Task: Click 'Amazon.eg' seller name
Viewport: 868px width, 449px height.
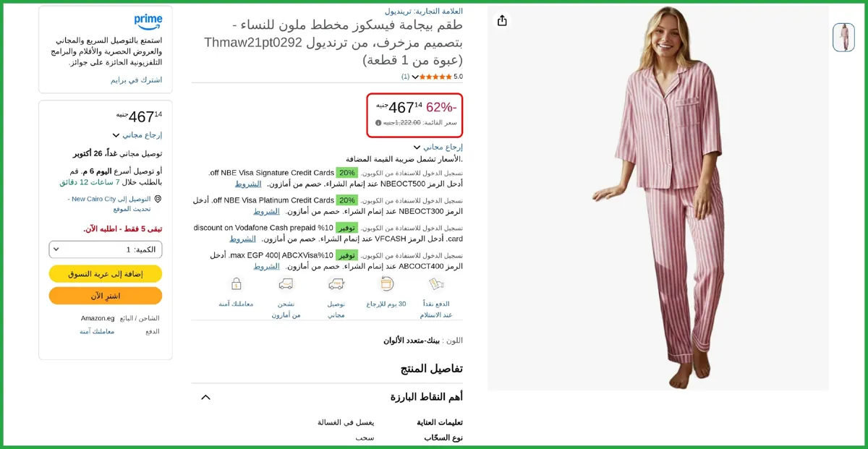Action: [98, 318]
